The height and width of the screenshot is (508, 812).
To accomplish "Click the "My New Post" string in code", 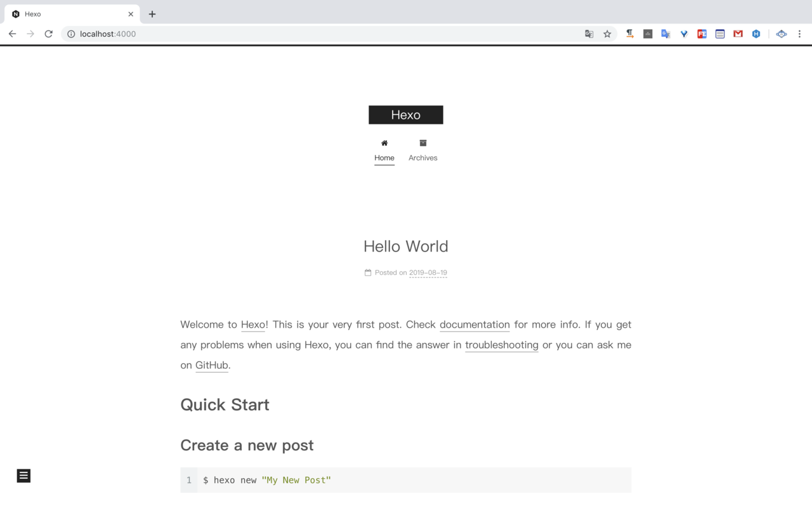I will pos(296,480).
